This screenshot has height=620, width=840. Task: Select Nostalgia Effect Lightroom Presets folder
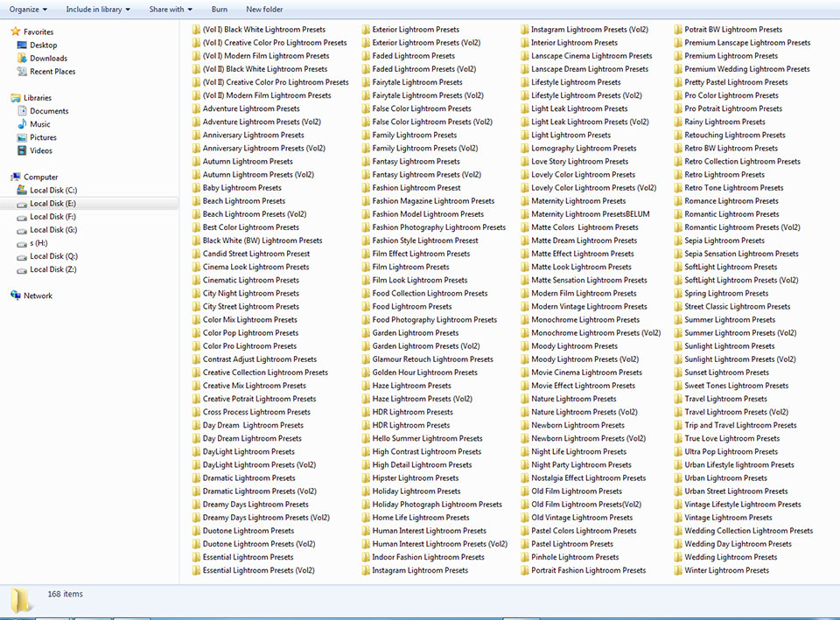[x=584, y=478]
